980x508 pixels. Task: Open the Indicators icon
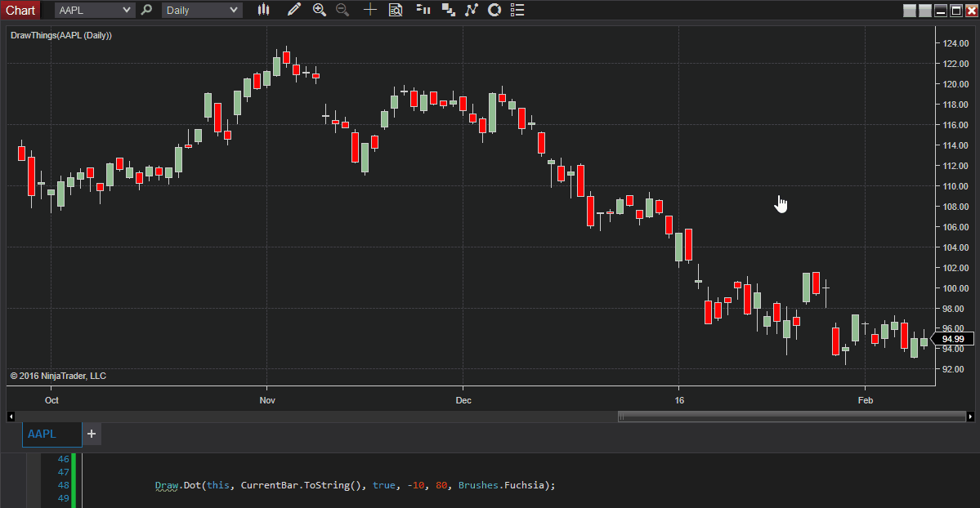click(472, 9)
